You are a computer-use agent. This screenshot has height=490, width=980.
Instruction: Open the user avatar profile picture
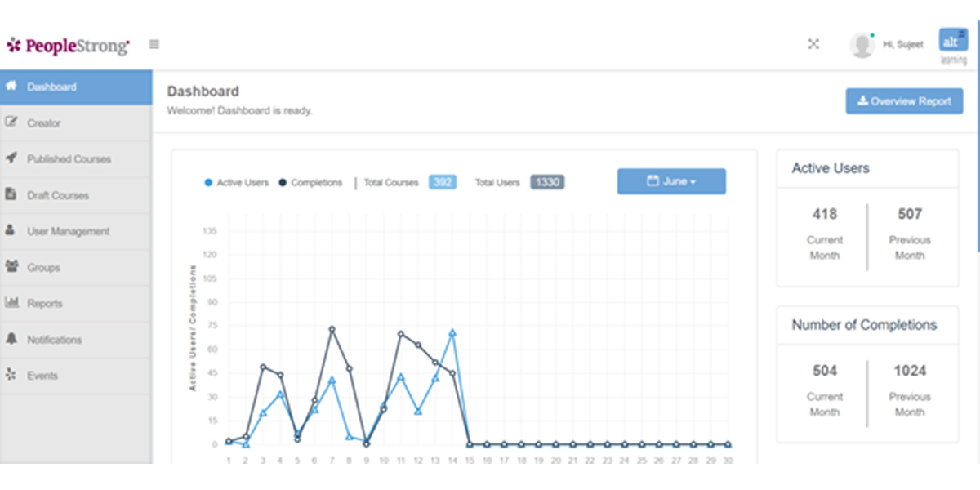coord(862,45)
